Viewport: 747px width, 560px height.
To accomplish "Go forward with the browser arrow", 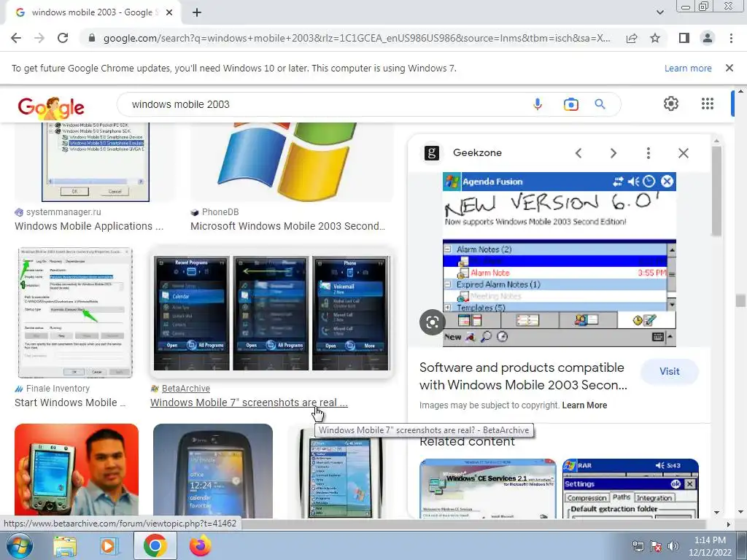I will [39, 38].
